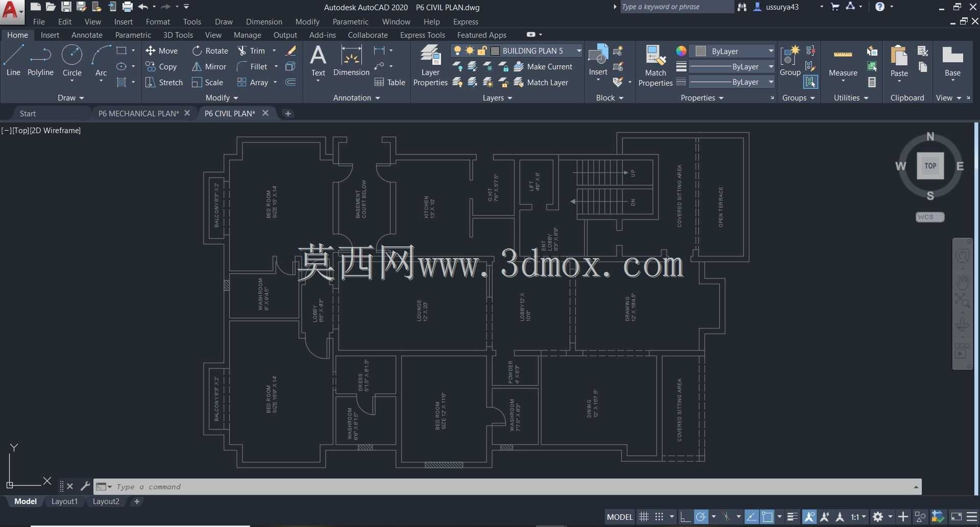980x527 pixels.
Task: Click TOP face of ViewCube
Action: point(930,166)
